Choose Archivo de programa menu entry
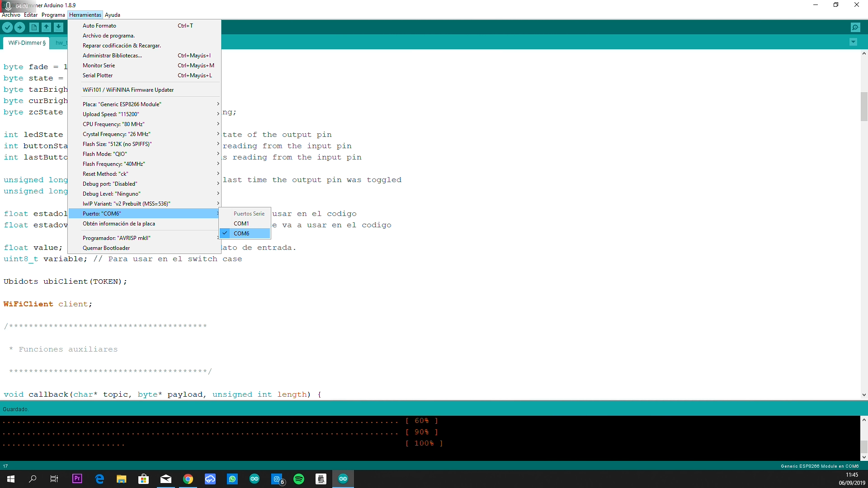The width and height of the screenshot is (868, 488). coord(144,36)
